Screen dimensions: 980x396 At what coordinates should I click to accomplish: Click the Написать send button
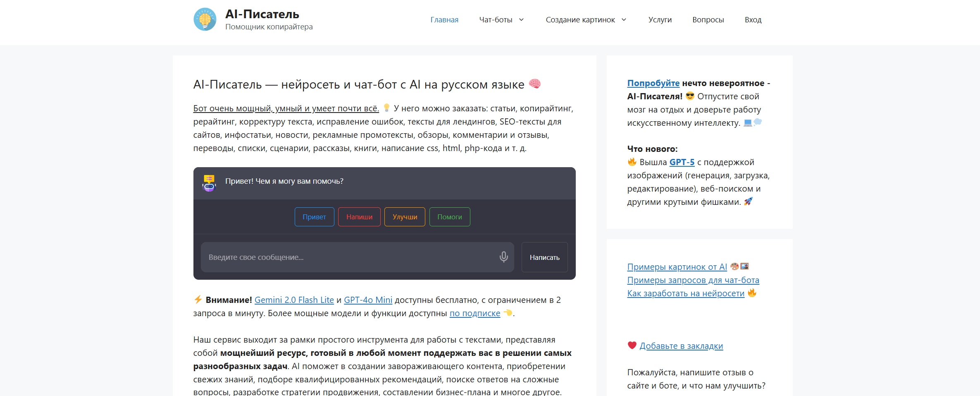tap(544, 257)
